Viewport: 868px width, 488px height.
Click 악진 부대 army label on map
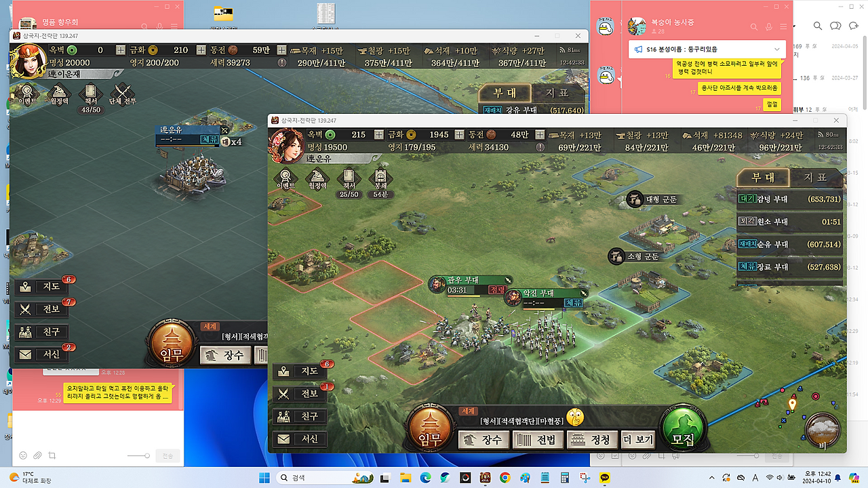point(547,298)
